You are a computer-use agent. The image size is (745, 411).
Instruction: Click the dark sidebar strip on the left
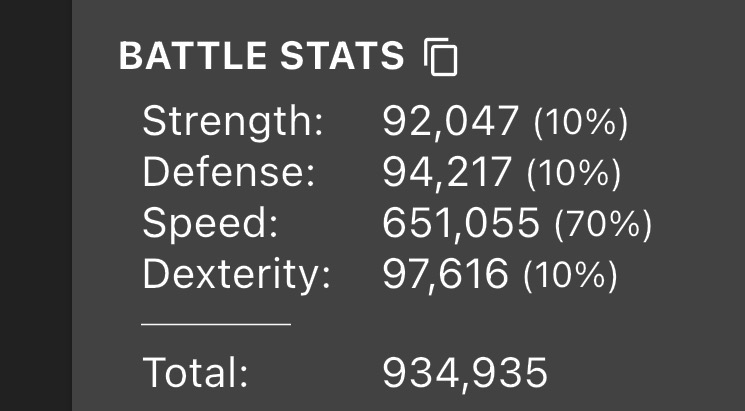36,205
